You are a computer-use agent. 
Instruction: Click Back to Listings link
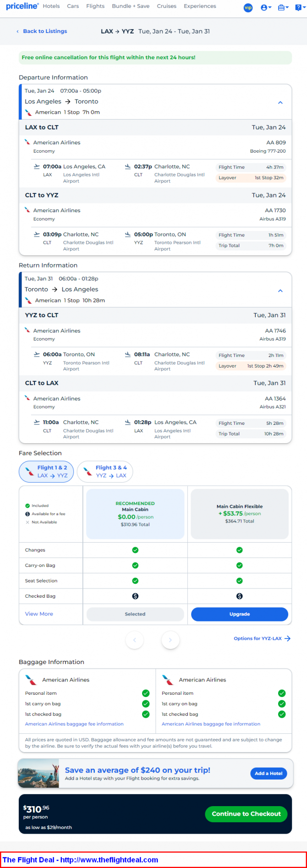pos(42,31)
